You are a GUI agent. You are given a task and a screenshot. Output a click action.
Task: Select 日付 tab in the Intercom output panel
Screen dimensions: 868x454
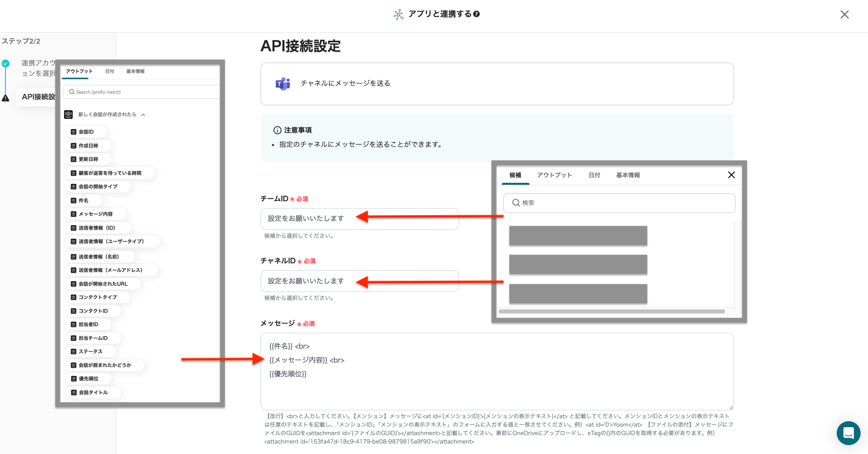[x=110, y=72]
